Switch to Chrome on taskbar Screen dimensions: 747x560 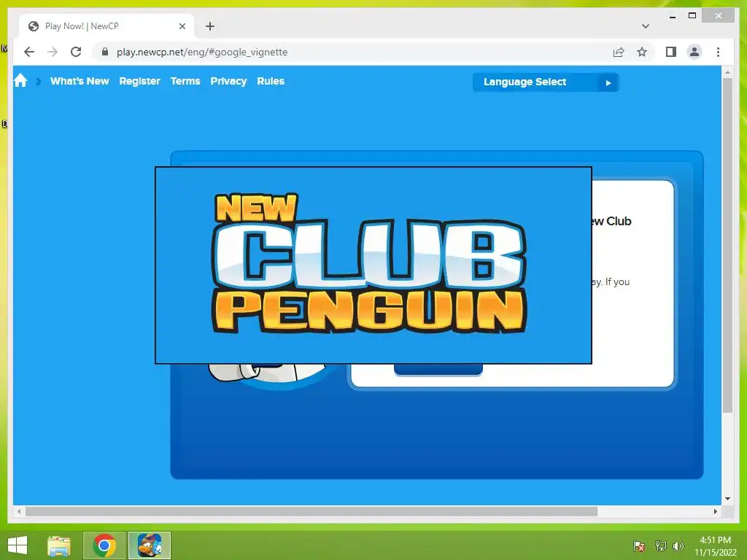pos(104,545)
